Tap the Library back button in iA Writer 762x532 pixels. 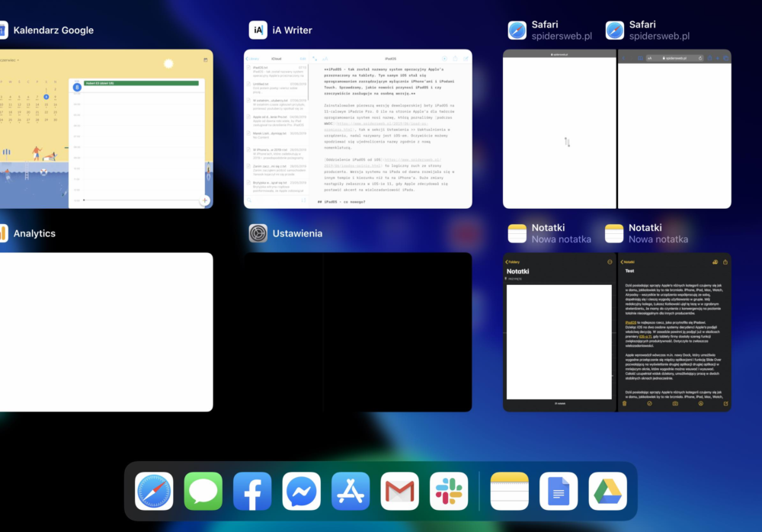tap(252, 59)
